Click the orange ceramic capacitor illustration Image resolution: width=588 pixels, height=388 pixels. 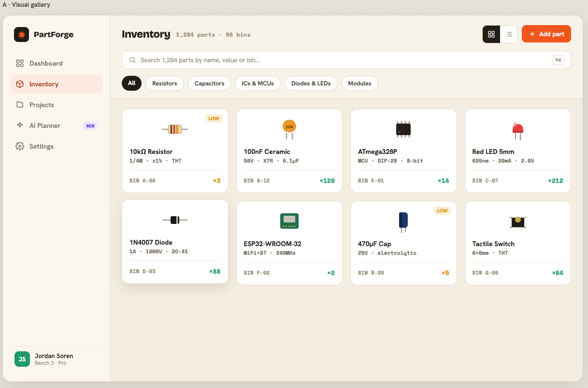tap(289, 129)
